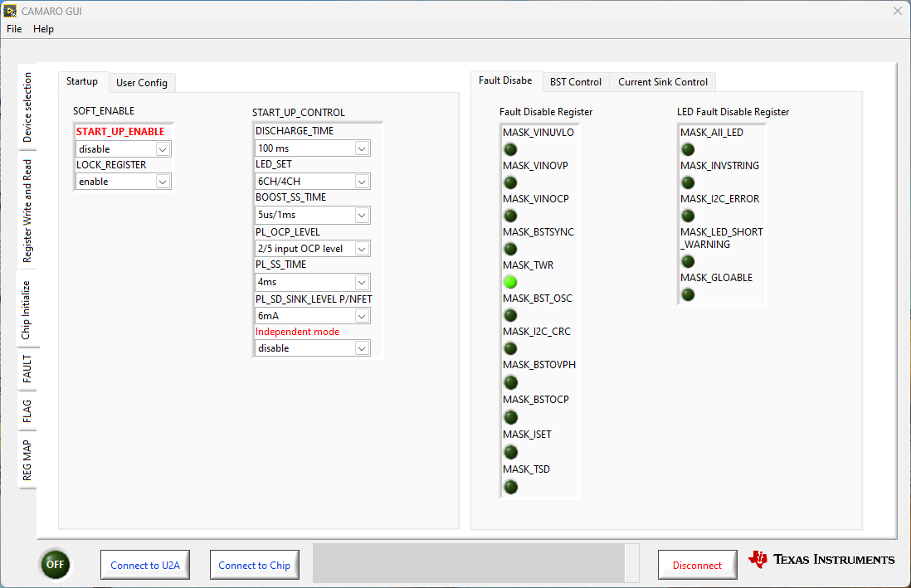Toggle the MASK_TSD fault LED
This screenshot has width=911, height=588.
510,487
